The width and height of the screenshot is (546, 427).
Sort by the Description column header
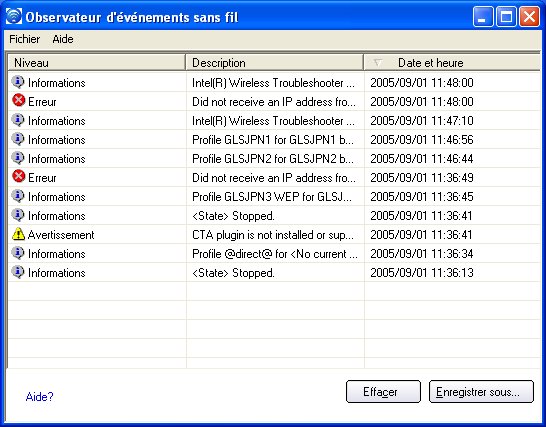click(274, 63)
